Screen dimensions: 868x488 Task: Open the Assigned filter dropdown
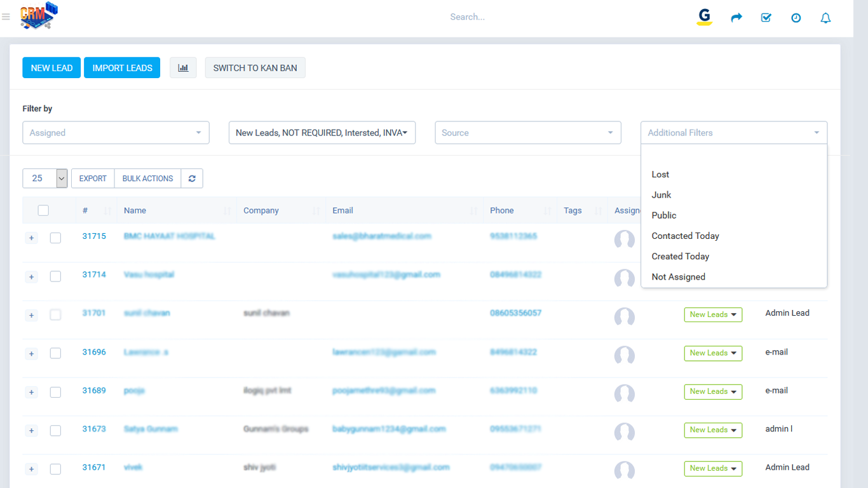(116, 133)
